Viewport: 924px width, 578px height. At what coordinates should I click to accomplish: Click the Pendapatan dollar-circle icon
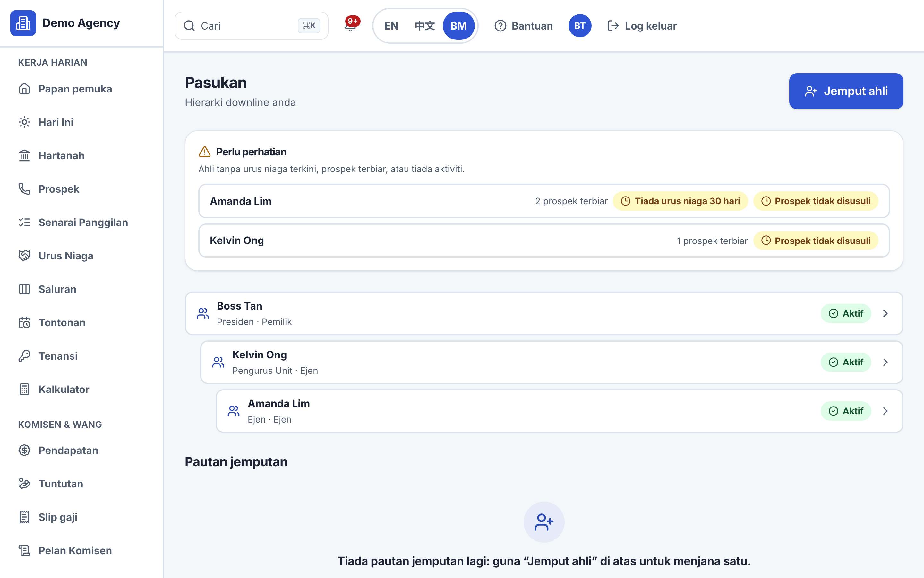[24, 450]
